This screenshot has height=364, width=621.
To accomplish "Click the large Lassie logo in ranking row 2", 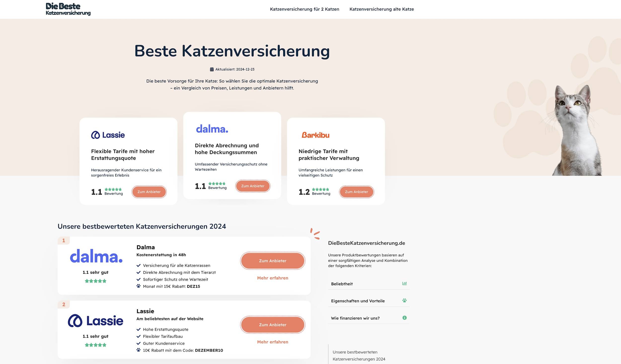I will [95, 321].
